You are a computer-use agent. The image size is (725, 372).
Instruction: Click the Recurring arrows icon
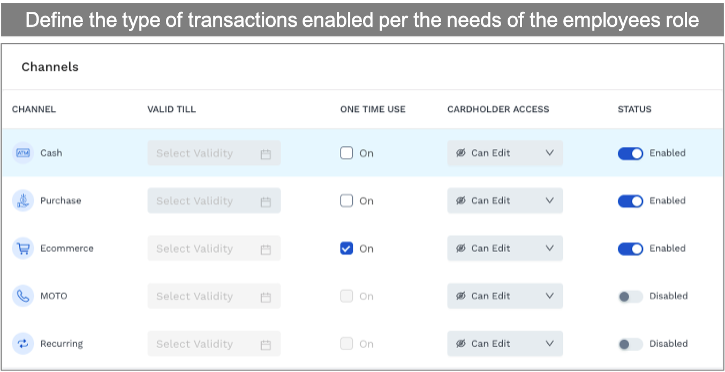[23, 344]
